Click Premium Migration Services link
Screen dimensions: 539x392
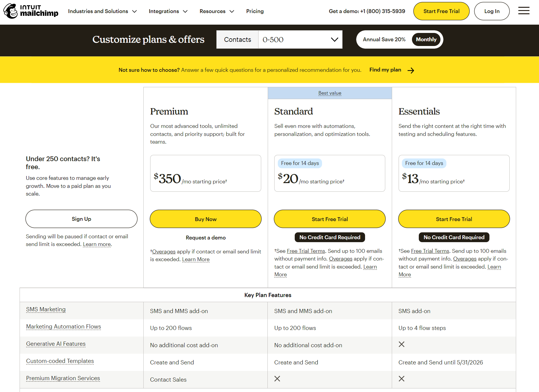tap(63, 378)
